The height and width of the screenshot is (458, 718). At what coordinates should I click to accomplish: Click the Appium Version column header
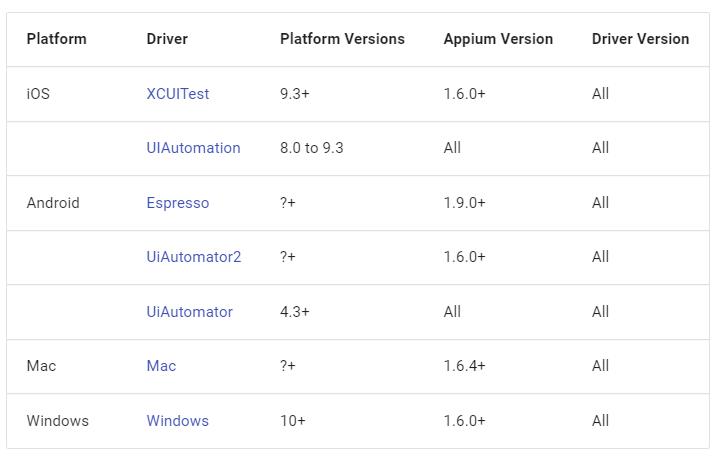(x=498, y=39)
